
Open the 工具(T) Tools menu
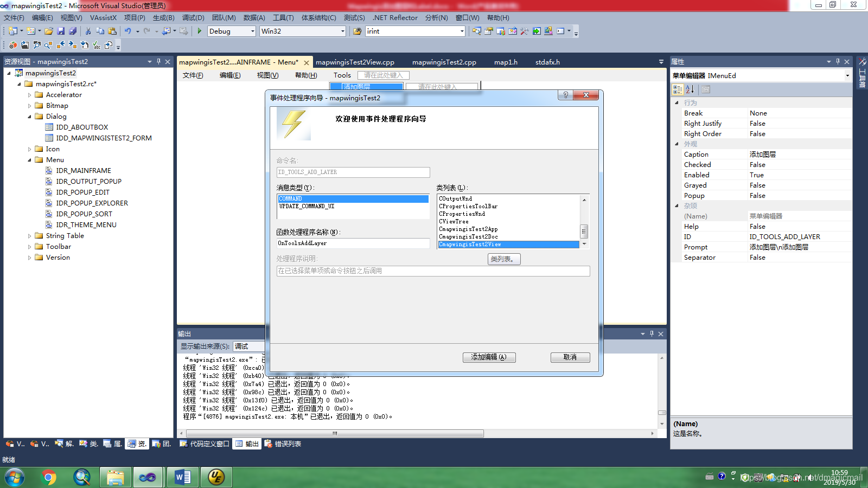pos(283,18)
